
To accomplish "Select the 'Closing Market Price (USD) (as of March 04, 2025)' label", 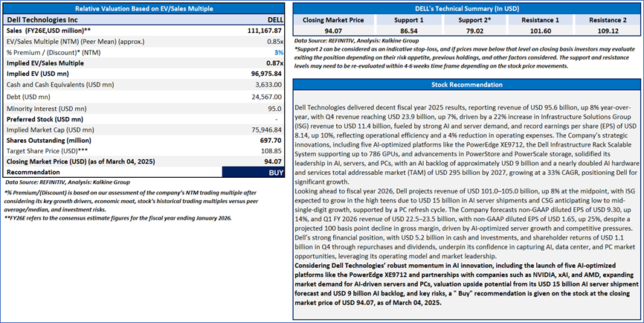I will (81, 161).
